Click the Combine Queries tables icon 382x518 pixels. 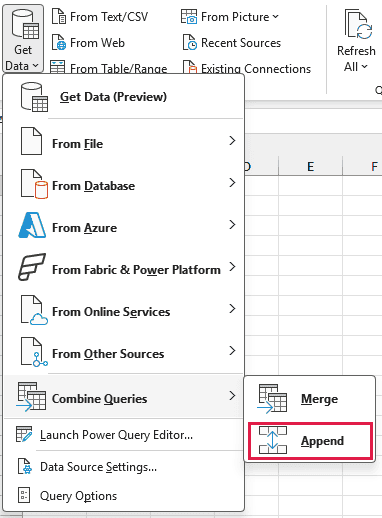(31, 397)
